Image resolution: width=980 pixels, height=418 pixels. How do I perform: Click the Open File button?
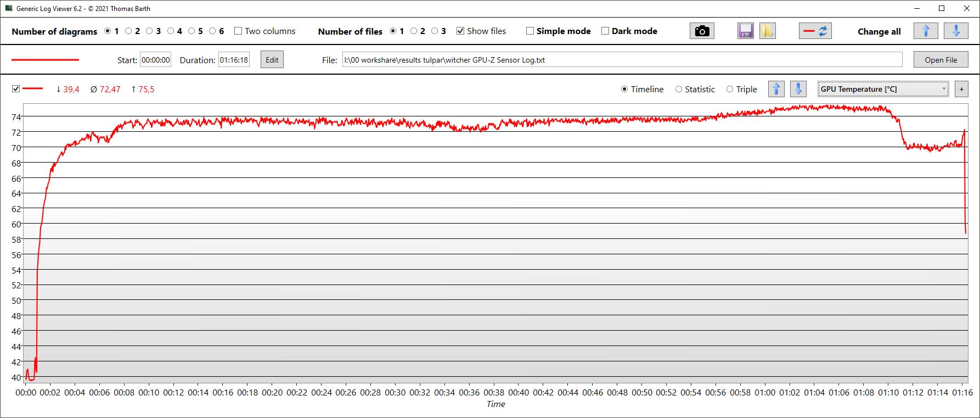coord(940,60)
